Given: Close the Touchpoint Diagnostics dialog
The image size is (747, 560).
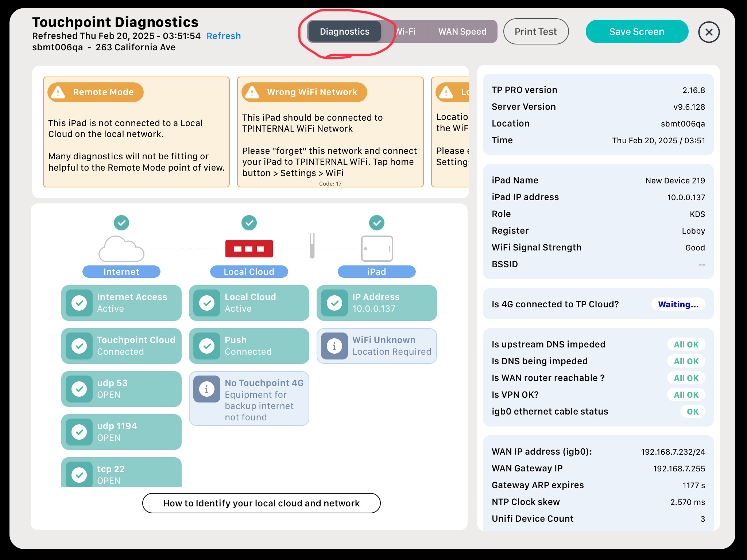Looking at the screenshot, I should [709, 32].
